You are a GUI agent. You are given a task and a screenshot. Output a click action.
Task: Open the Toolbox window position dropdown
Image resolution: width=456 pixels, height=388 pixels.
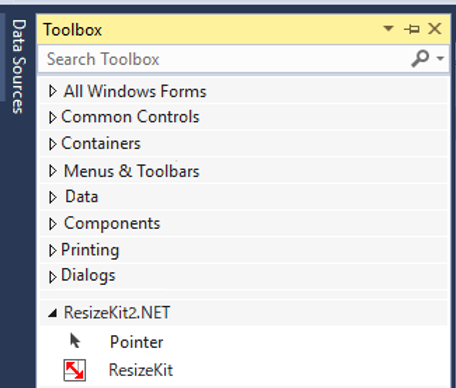pos(388,28)
